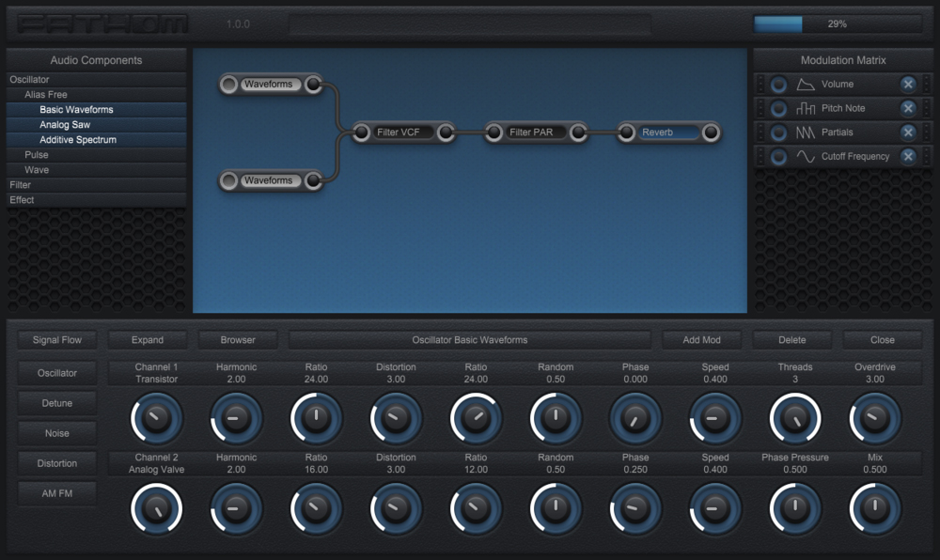
Task: Click the Reverb node input port
Action: 626,132
